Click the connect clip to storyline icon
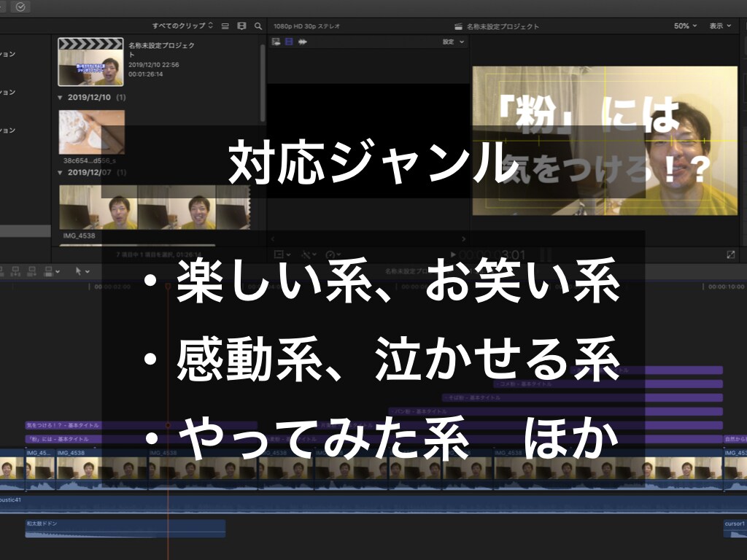Viewport: 747px width, 560px height. pos(2,271)
